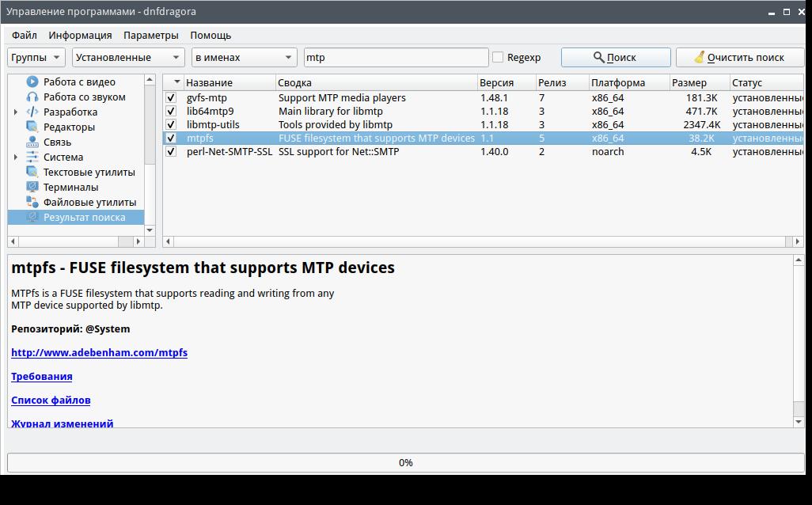Enable the Regexp checkbox
Screen dimensions: 812x505
tap(498, 58)
